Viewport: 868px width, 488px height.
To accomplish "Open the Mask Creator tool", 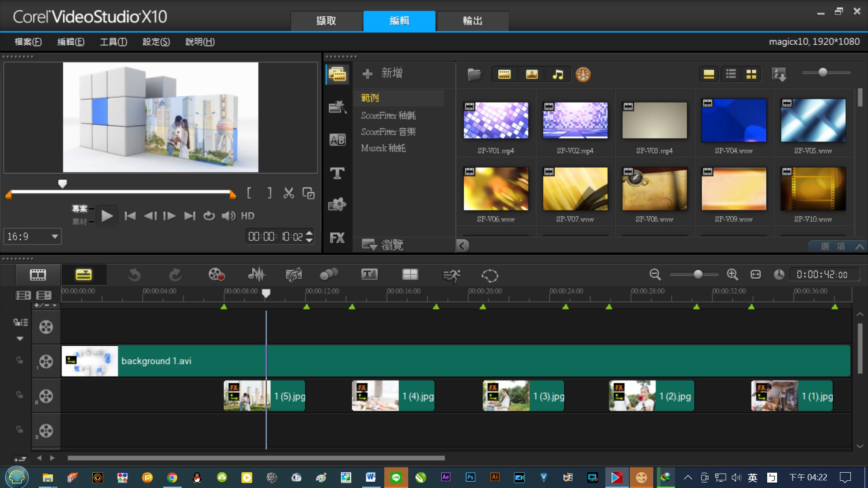I will coord(490,275).
